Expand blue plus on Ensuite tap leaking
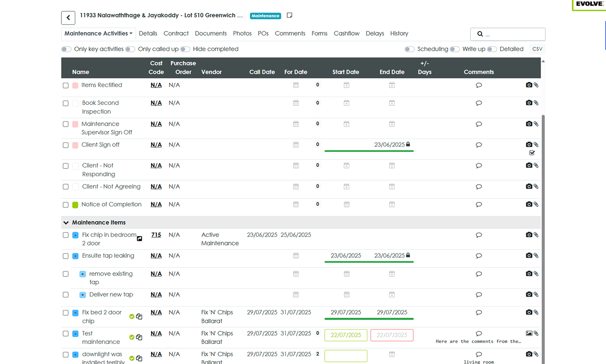This screenshot has height=364, width=606. (x=75, y=256)
